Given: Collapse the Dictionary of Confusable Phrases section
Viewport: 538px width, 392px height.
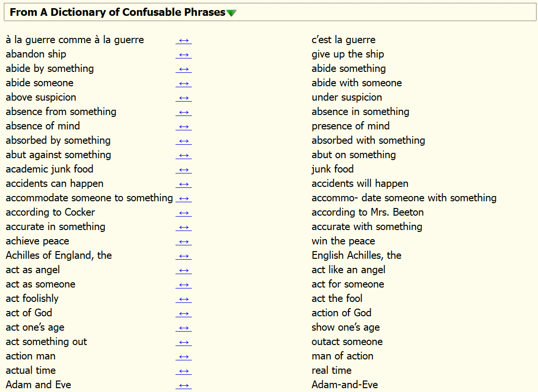Looking at the screenshot, I should 232,13.
